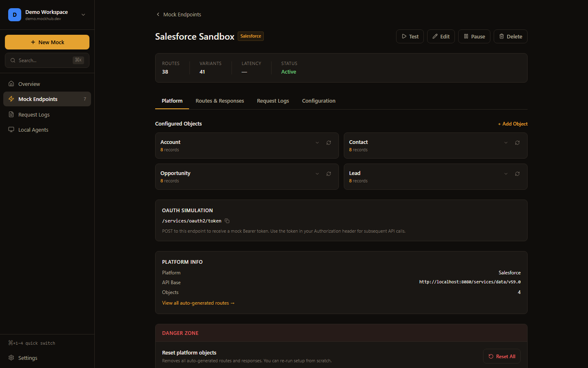Regenerate Lead records with refresh icon
The image size is (588, 368).
517,174
